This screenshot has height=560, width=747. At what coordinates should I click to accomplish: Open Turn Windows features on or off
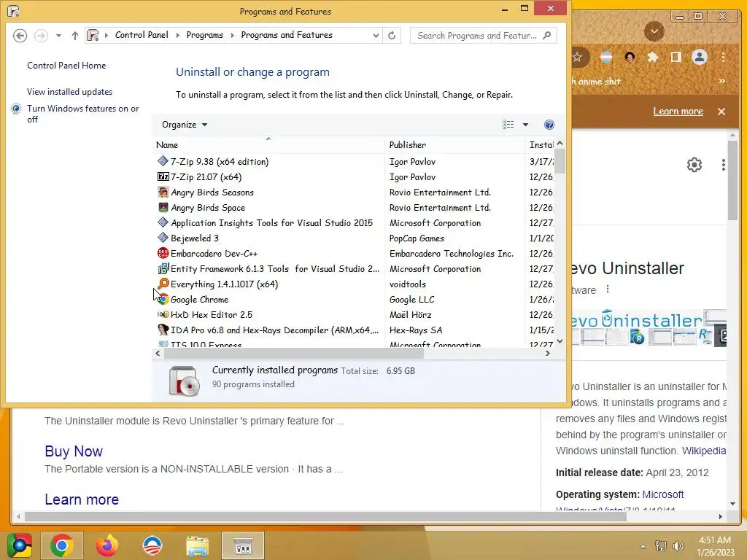point(83,114)
